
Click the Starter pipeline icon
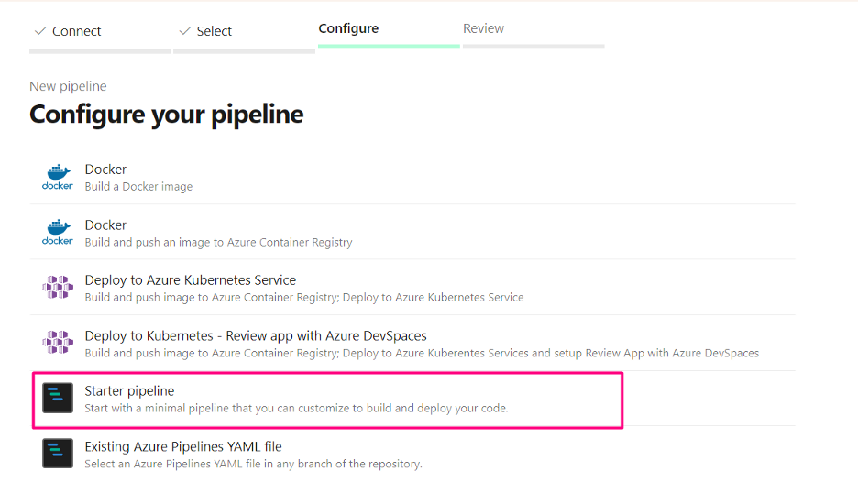point(58,399)
